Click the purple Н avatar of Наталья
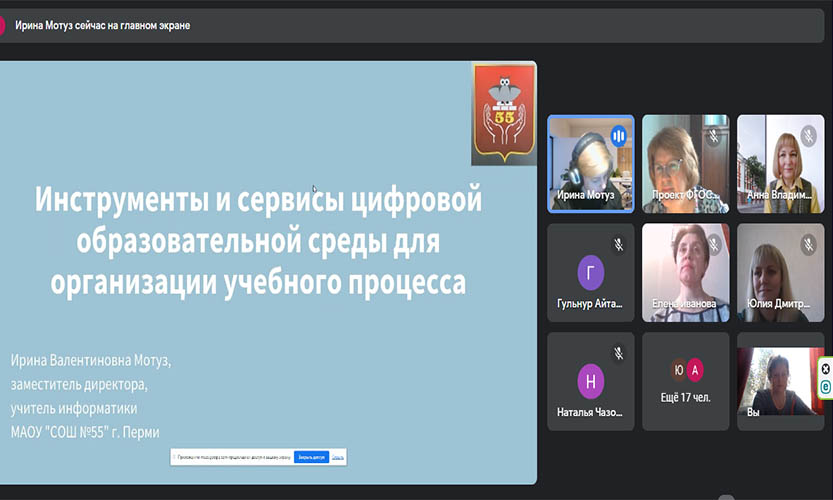This screenshot has height=500, width=833. pos(591,381)
